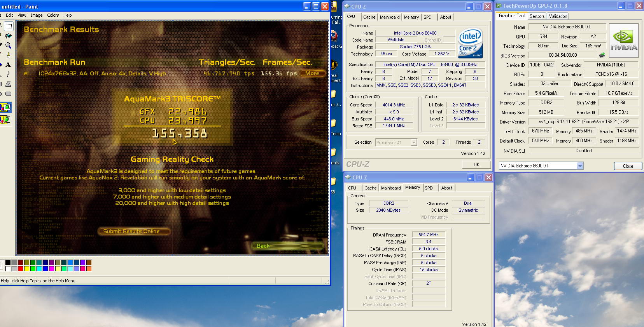The image size is (644, 327).
Task: Open the GeForce 8600 GT GPU selector dropdown
Action: (580, 165)
